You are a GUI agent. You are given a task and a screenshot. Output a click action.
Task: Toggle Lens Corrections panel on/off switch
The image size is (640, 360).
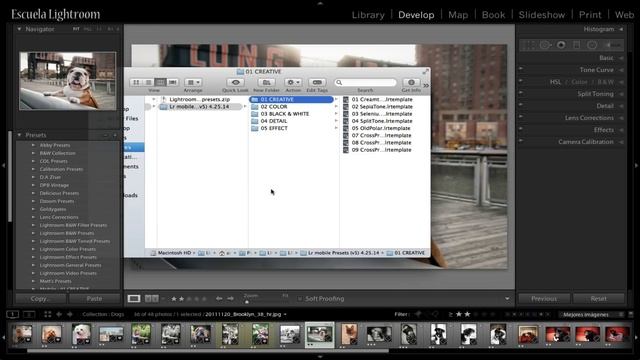pyautogui.click(x=521, y=116)
